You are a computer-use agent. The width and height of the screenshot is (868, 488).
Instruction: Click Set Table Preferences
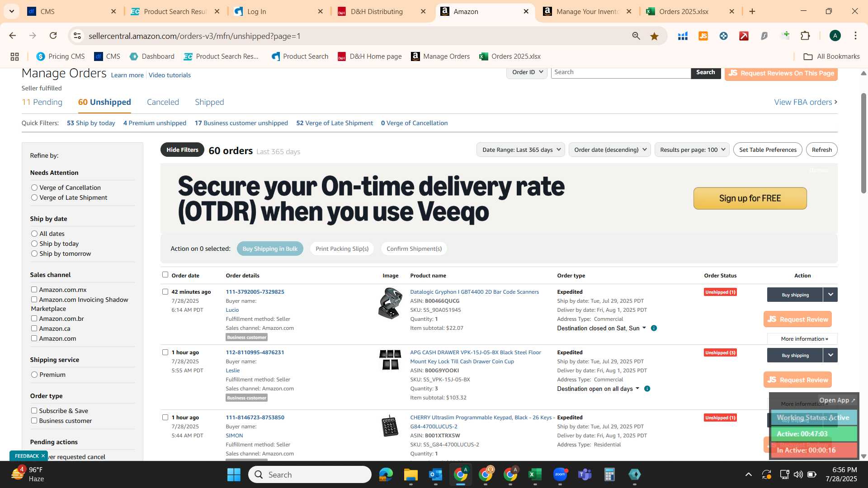coord(768,150)
